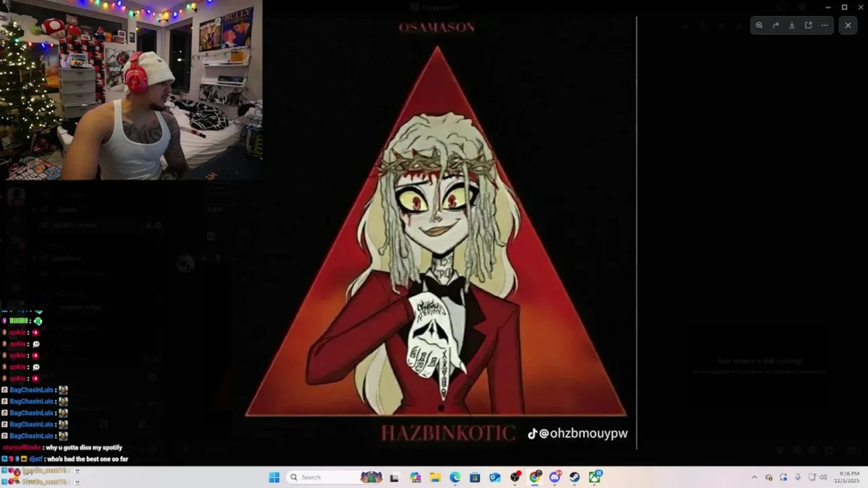
Task: Click the microphone tray icon
Action: coord(798,477)
